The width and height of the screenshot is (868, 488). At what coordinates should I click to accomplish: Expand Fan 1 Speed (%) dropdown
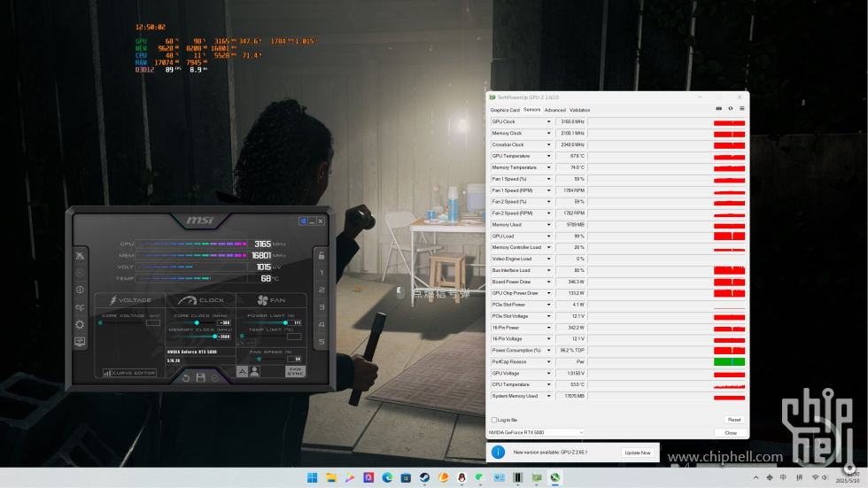tap(548, 179)
